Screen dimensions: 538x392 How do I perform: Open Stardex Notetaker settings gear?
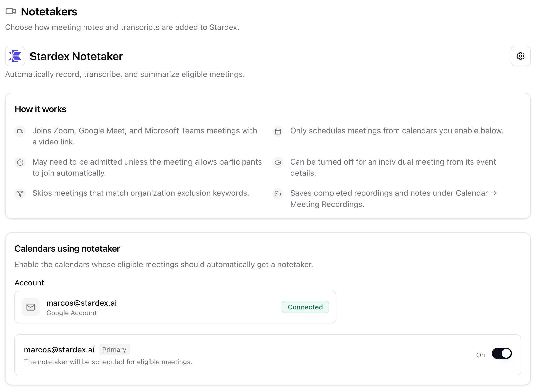pos(520,56)
